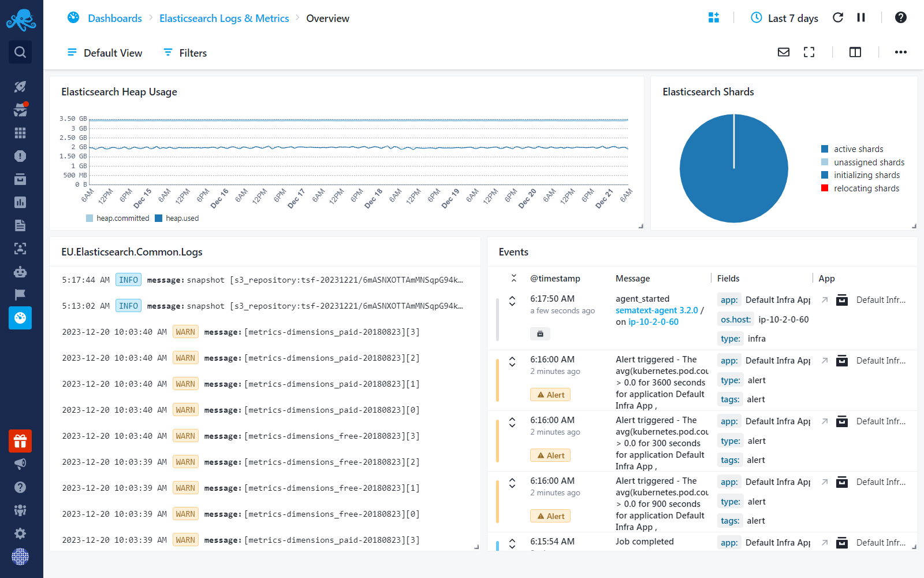This screenshot has width=924, height=578.
Task: Open the flag icon in sidebar
Action: point(20,295)
